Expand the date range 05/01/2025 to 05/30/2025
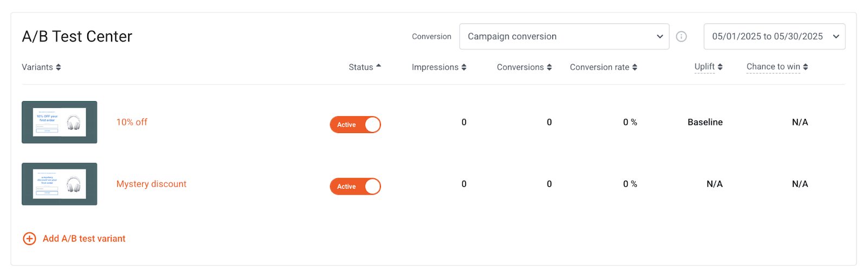The image size is (868, 271). [774, 36]
